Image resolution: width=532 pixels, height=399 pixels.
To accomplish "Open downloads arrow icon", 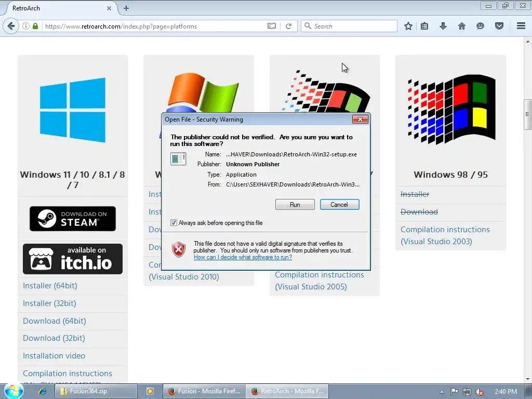I will click(443, 26).
